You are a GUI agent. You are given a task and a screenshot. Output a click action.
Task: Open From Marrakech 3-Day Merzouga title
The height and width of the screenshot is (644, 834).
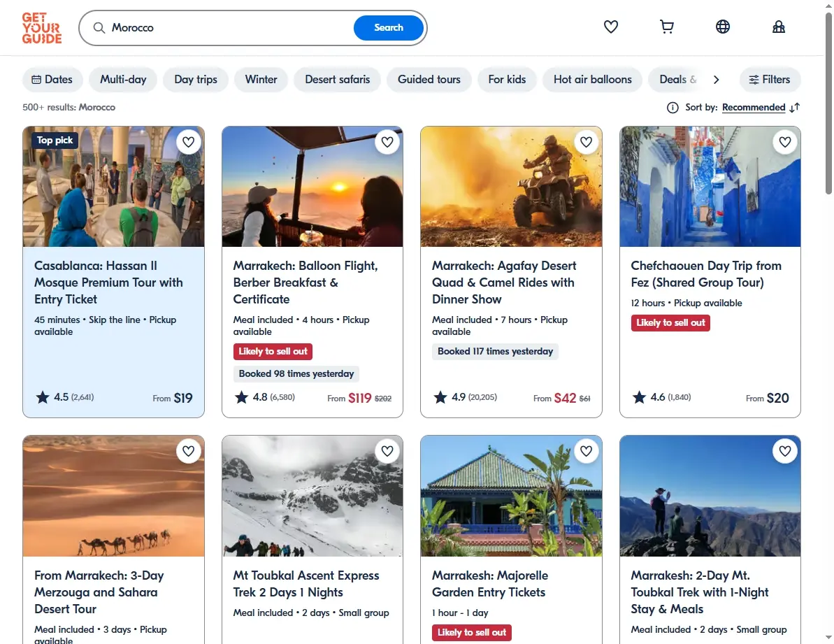(x=99, y=592)
